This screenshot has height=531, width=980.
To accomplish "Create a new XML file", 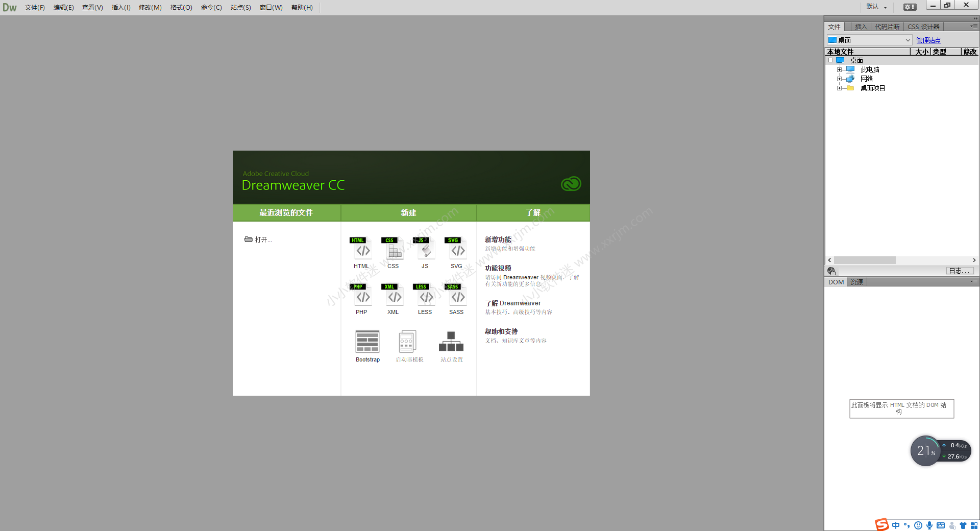I will click(x=393, y=299).
